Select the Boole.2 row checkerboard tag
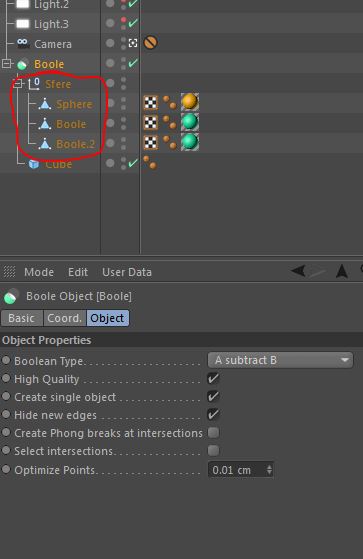The height and width of the screenshot is (559, 363). 150,142
